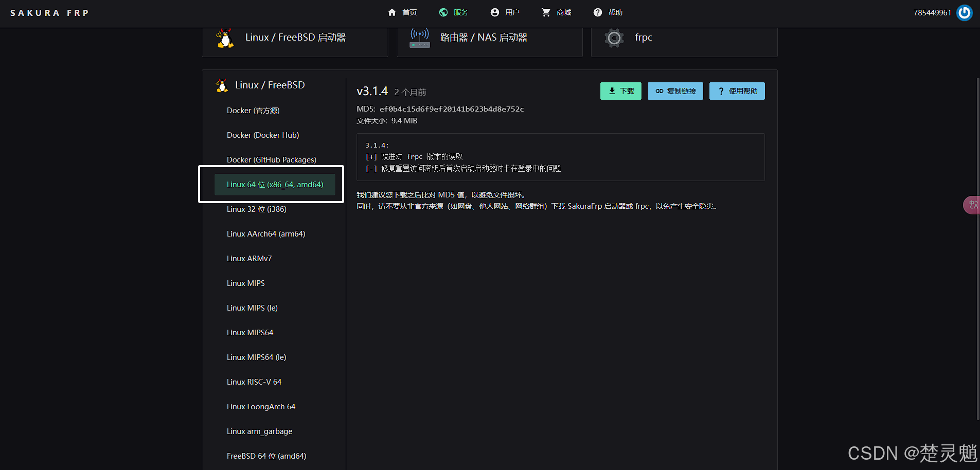Select the 路由器 / NAS 启动器 card

pos(489,41)
